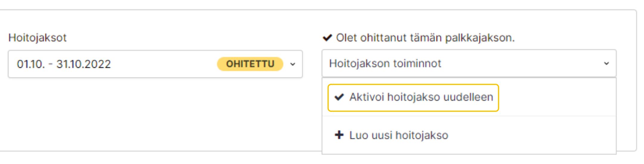Collapse 'Hoitojakson toiminnot' with its chevron arrow
The height and width of the screenshot is (164, 644).
[606, 64]
